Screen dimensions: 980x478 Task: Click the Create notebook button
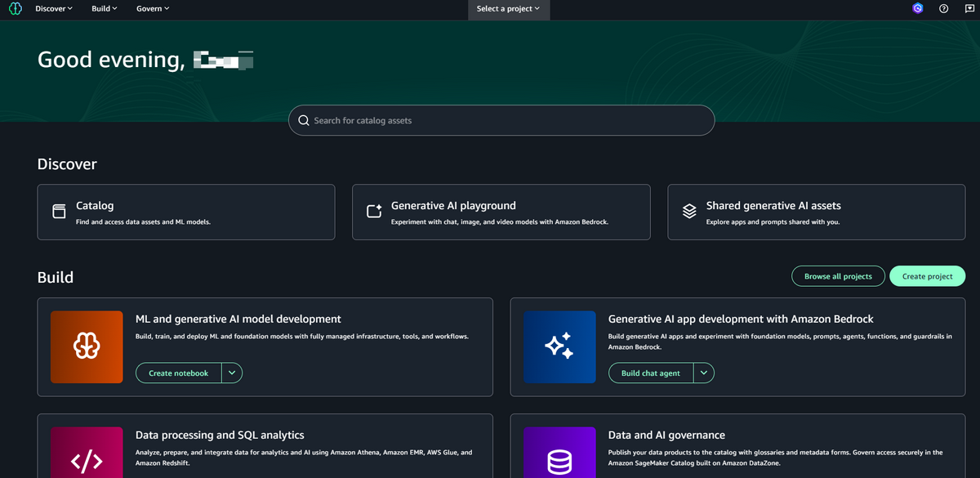[x=178, y=373]
